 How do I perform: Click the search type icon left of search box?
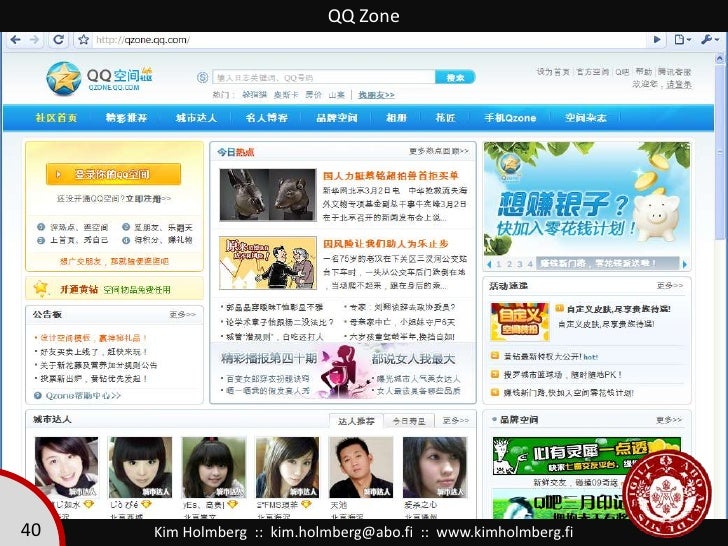coord(202,78)
